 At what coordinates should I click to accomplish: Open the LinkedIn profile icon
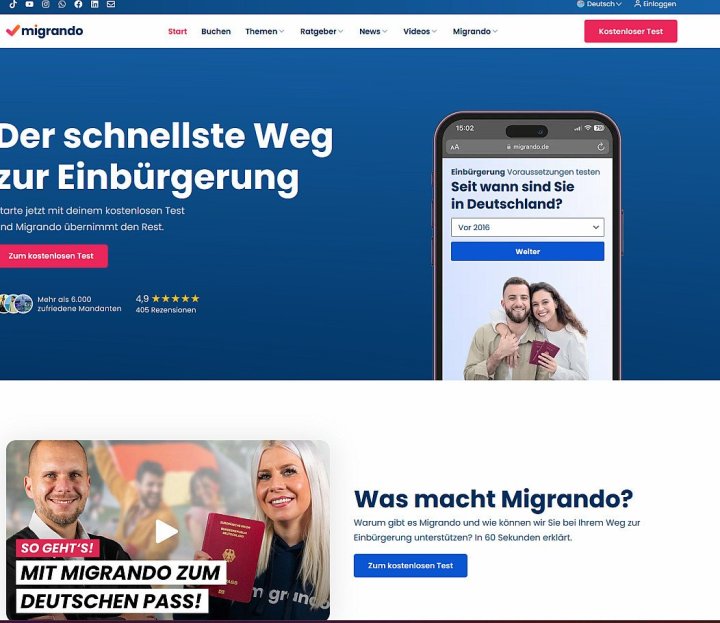tap(95, 4)
